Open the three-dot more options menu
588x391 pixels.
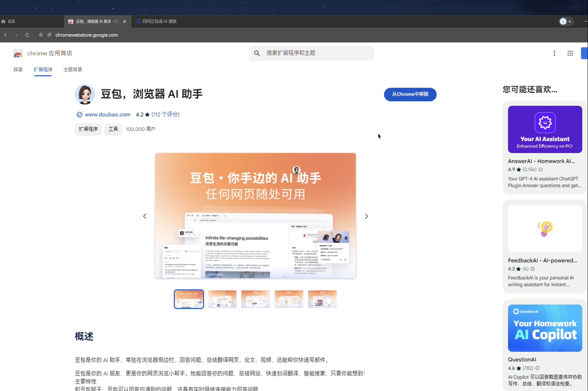pyautogui.click(x=554, y=53)
